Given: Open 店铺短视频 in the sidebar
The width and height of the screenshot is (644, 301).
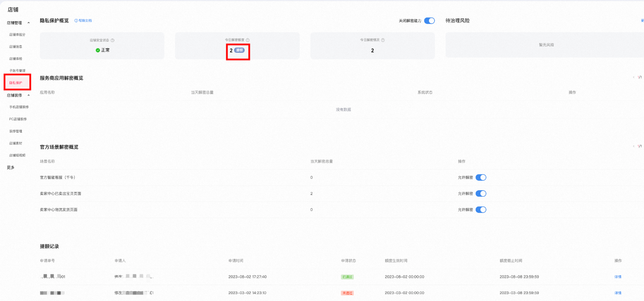Looking at the screenshot, I should (x=17, y=155).
